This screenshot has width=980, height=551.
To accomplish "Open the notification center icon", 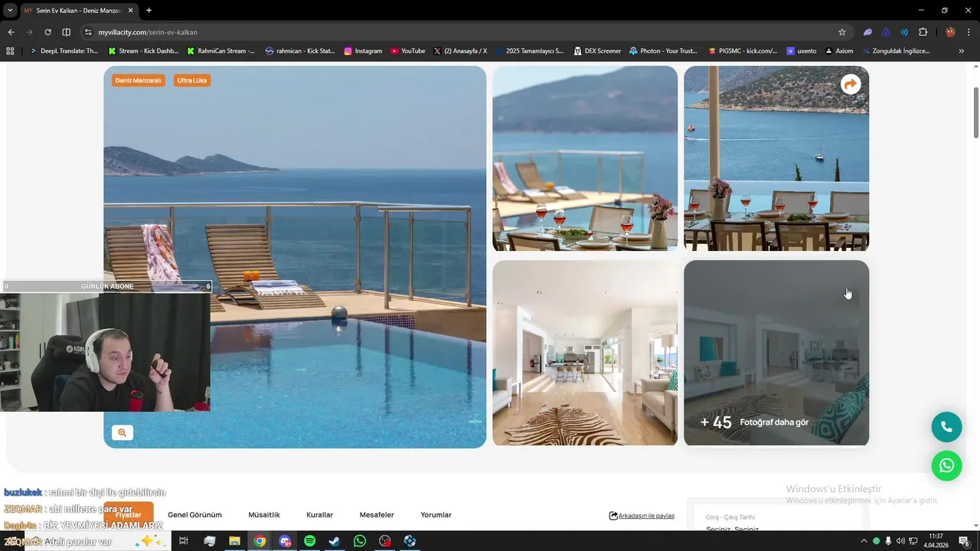I will tap(965, 541).
